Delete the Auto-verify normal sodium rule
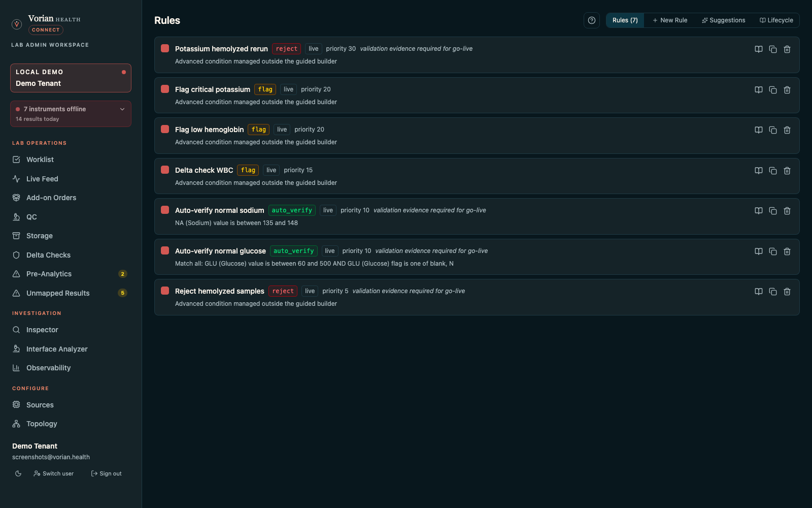812x508 pixels. [x=787, y=211]
